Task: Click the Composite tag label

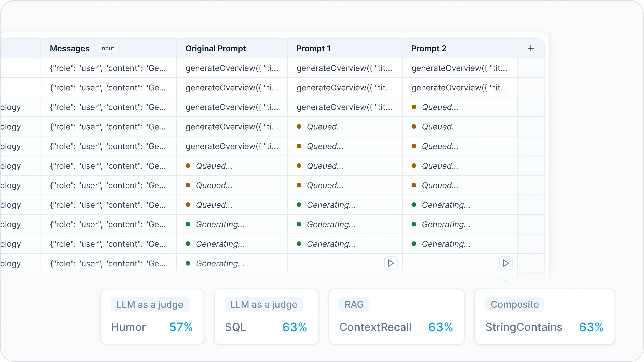Action: click(514, 304)
